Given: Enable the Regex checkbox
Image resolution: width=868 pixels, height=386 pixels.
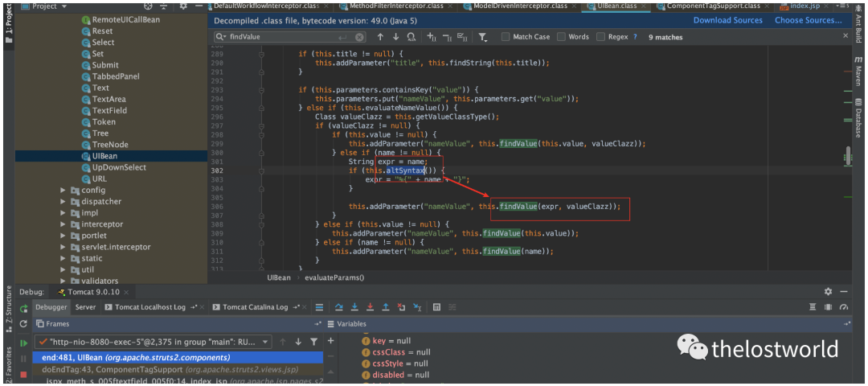Looking at the screenshot, I should 601,37.
